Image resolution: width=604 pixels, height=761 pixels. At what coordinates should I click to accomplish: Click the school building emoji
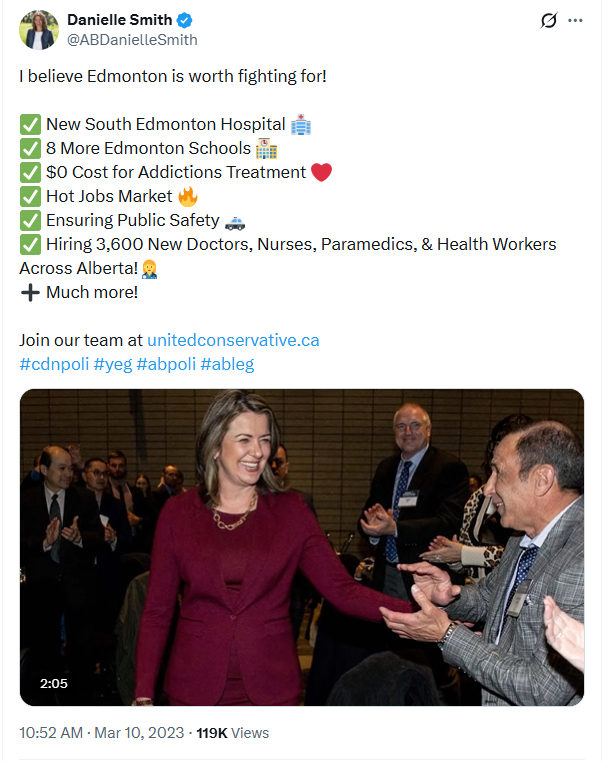pos(266,149)
